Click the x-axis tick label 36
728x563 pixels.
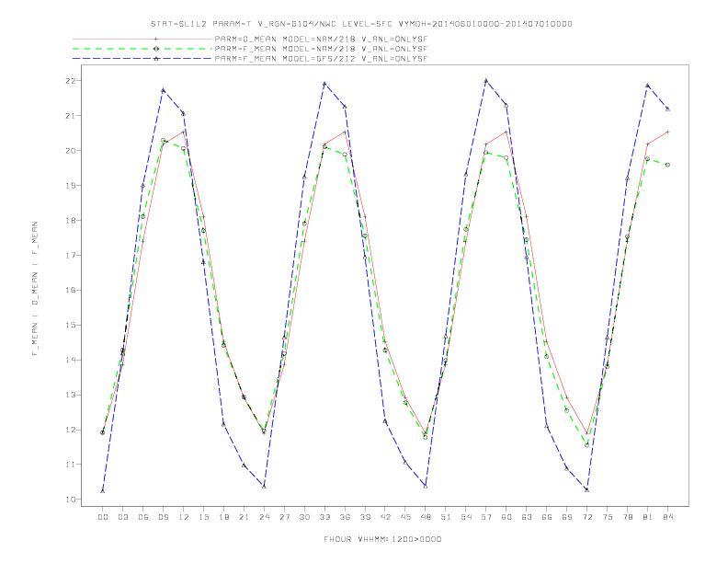[345, 517]
